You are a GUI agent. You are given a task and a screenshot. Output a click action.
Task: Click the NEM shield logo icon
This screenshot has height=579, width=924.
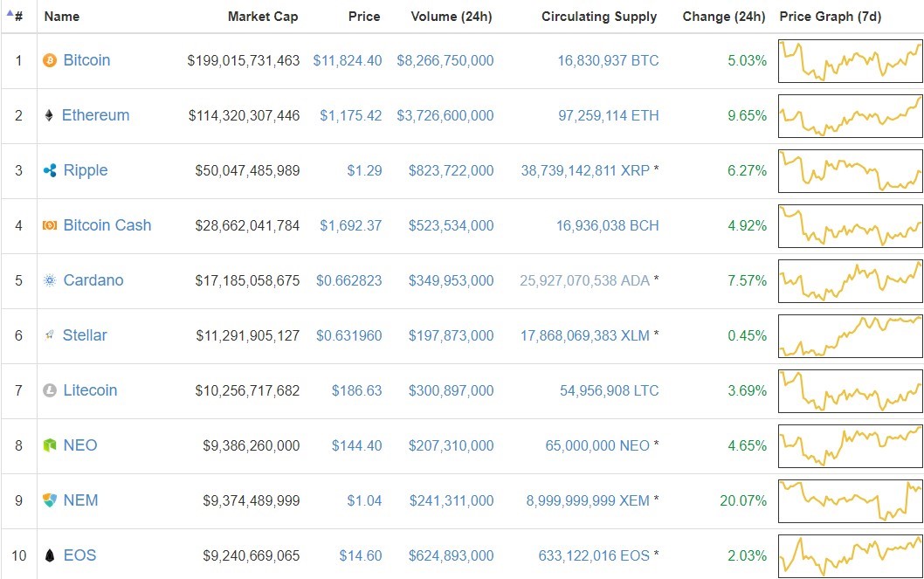pos(50,500)
